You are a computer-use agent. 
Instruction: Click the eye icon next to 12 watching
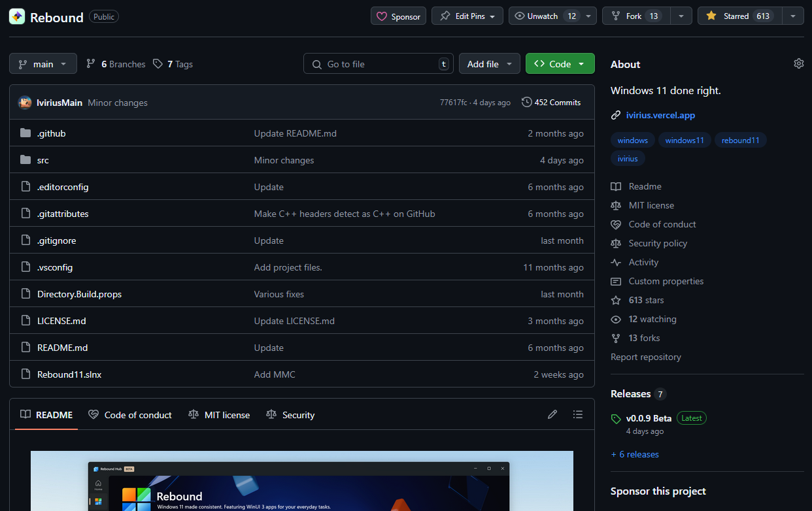(616, 319)
